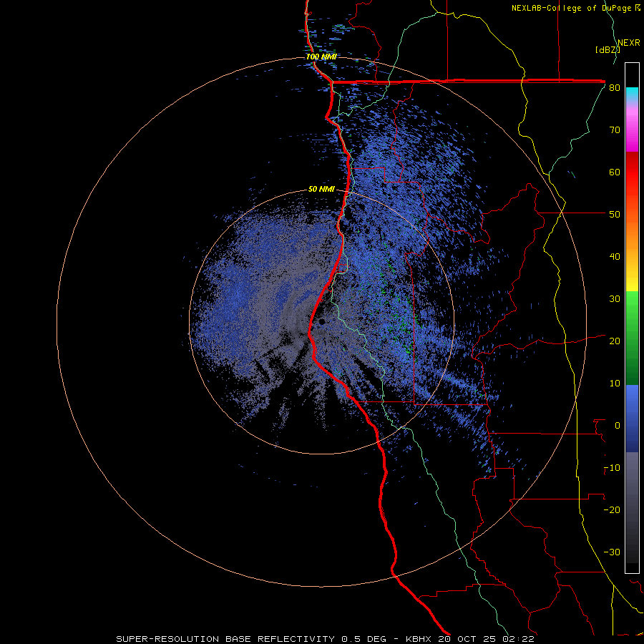644x644 pixels.
Task: Click the green segment of the color bar
Action: 632,338
